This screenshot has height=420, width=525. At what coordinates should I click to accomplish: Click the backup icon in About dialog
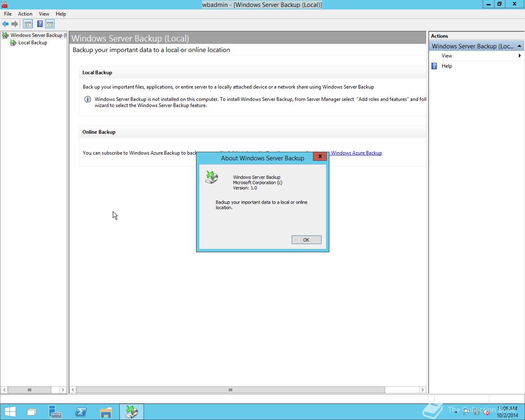[212, 177]
